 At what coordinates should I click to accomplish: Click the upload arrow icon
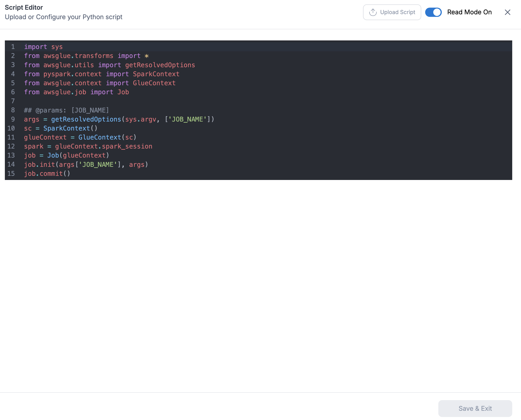coord(373,12)
